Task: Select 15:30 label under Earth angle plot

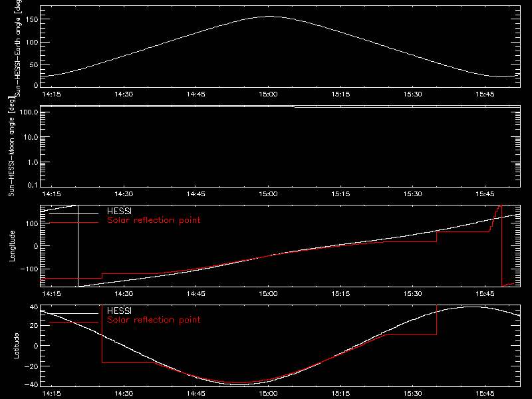Action: [x=412, y=94]
